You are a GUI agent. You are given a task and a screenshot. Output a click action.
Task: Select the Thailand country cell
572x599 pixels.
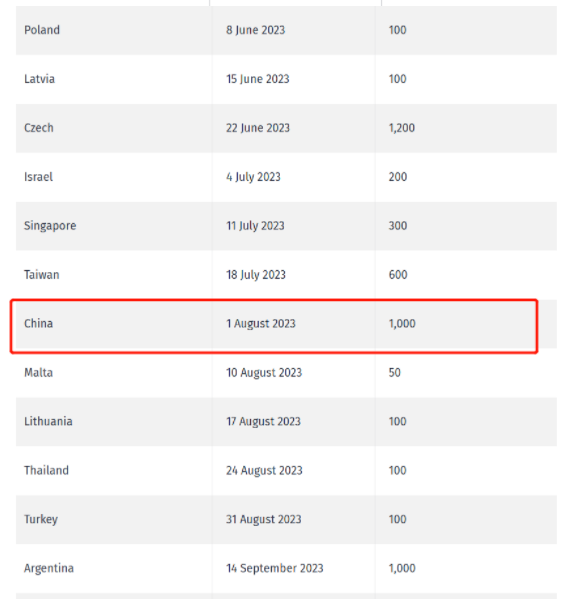click(x=46, y=470)
